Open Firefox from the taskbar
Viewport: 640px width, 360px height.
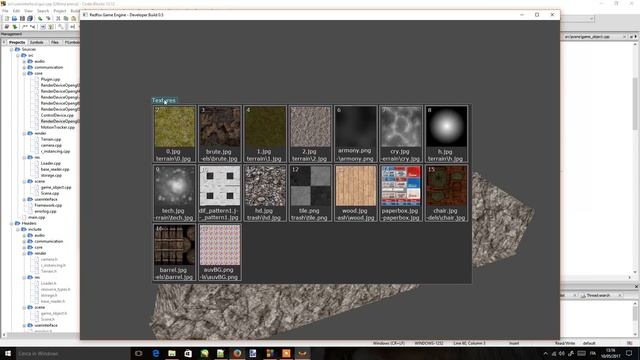(x=237, y=353)
